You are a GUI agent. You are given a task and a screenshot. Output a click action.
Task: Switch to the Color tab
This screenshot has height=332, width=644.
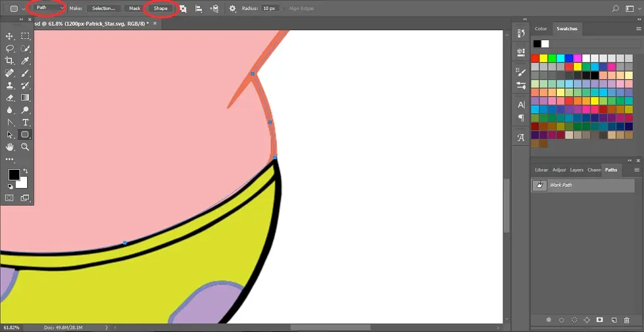pyautogui.click(x=540, y=29)
